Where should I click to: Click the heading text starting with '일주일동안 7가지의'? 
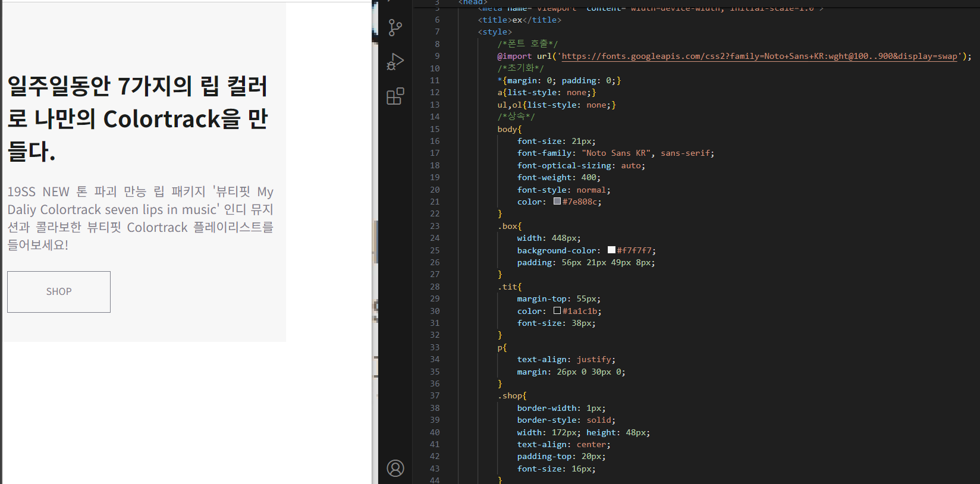[138, 118]
